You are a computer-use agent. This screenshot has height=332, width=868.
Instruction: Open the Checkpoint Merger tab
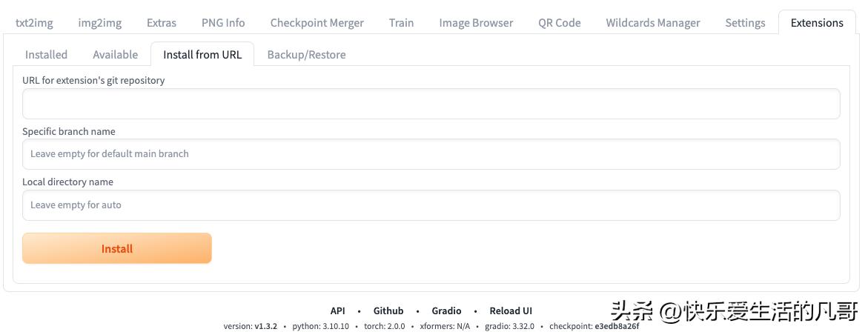click(317, 23)
